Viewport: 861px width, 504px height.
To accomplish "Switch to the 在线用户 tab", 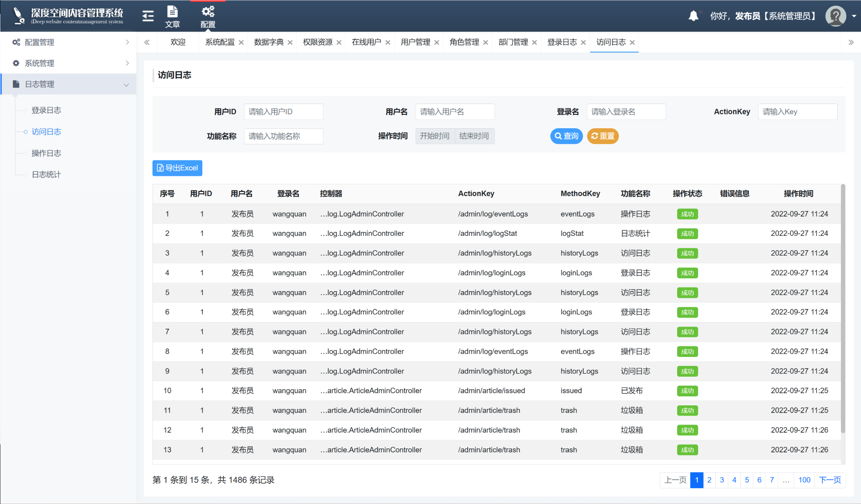I will coord(366,42).
